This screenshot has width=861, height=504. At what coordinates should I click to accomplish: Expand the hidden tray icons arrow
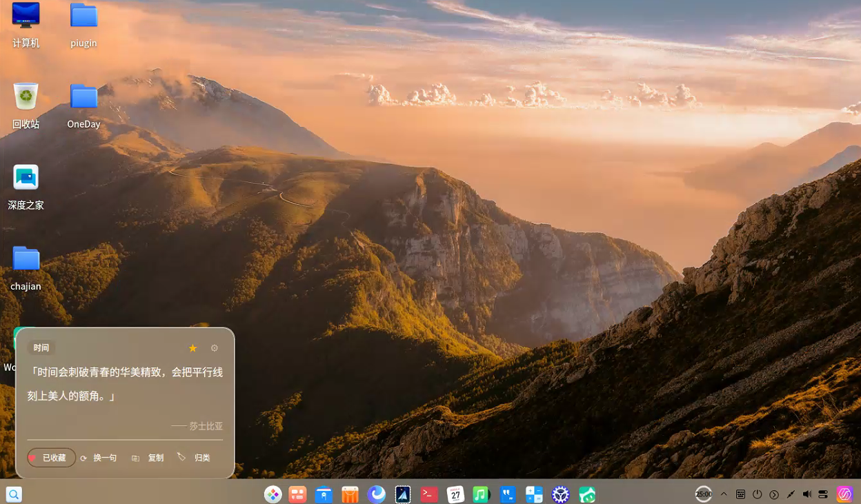[x=724, y=494]
